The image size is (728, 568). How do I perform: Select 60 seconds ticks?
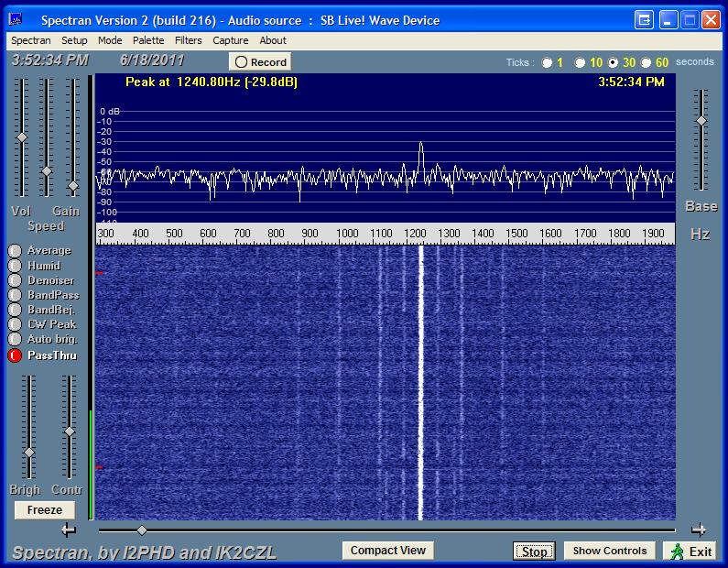tap(646, 62)
